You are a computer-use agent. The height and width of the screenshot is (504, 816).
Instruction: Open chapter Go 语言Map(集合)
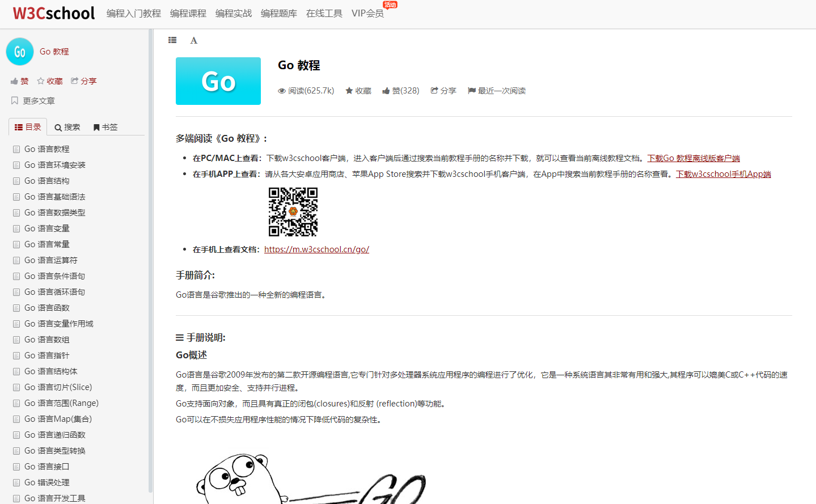tap(58, 419)
